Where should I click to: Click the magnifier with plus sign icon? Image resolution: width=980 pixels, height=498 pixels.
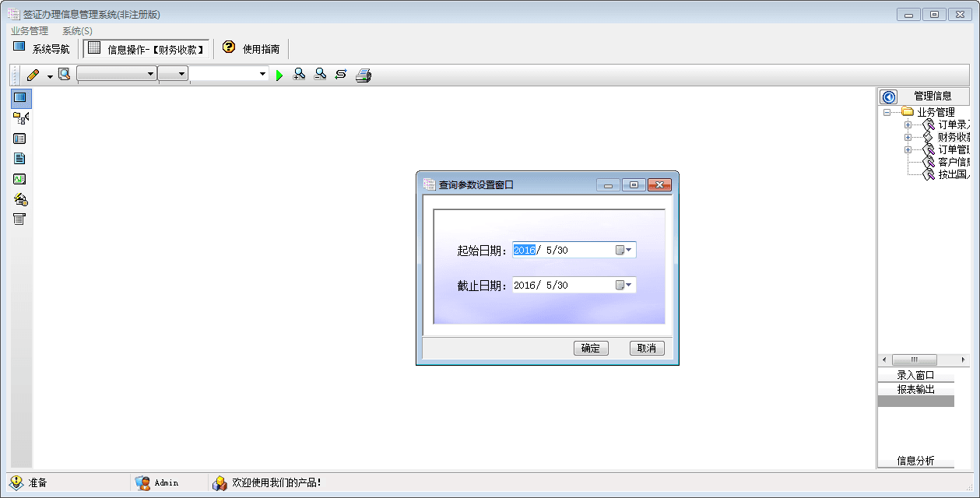(x=299, y=75)
